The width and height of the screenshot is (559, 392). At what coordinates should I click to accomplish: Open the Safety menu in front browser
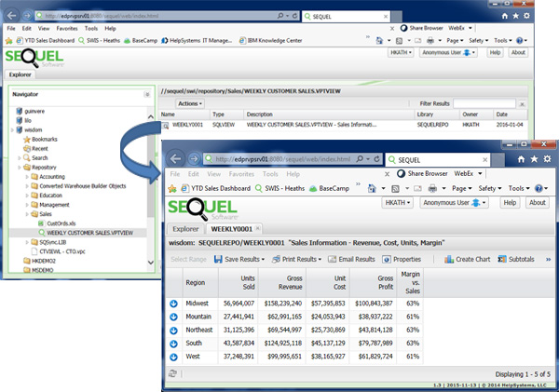coord(490,188)
